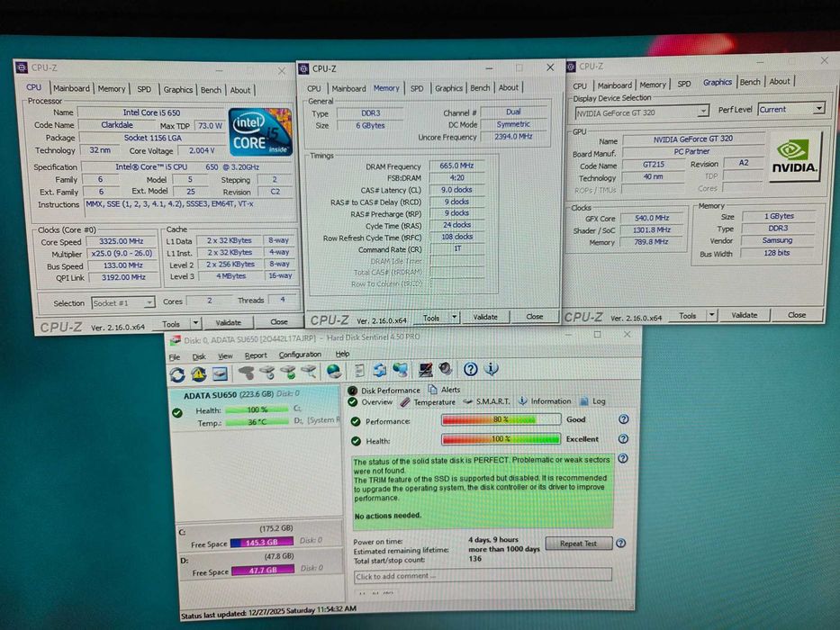Click the title bar icon of Memory CPU-Z window

click(303, 68)
